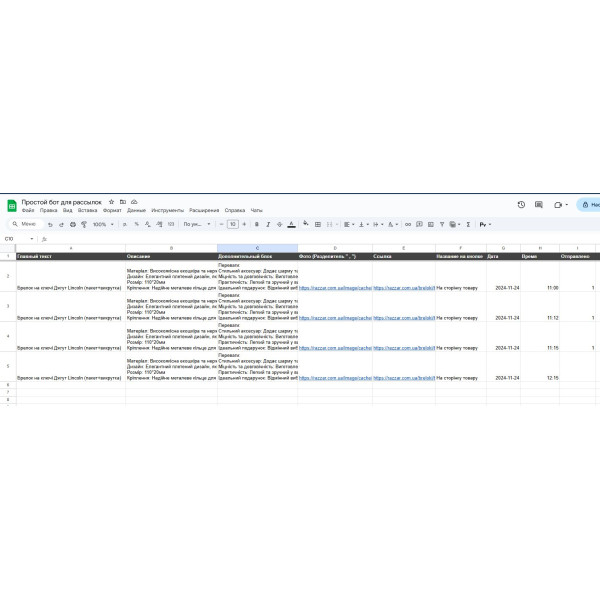Screen dimensions: 600x600
Task: Click the print icon in toolbar
Action: click(73, 224)
